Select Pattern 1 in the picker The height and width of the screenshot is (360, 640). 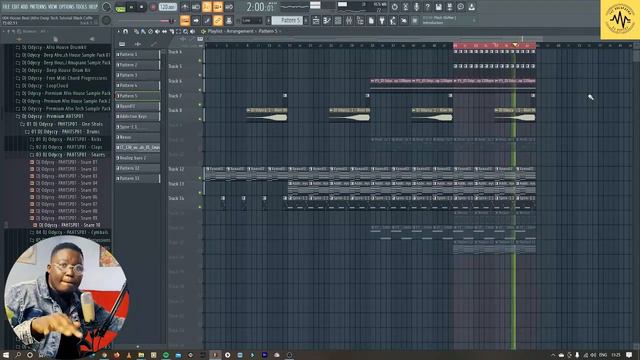click(x=138, y=54)
